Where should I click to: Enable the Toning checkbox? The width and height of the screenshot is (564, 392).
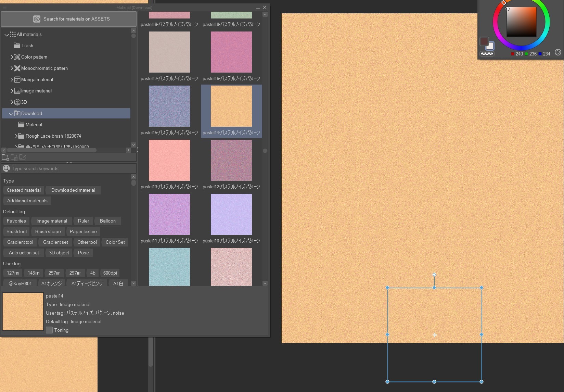(x=49, y=330)
